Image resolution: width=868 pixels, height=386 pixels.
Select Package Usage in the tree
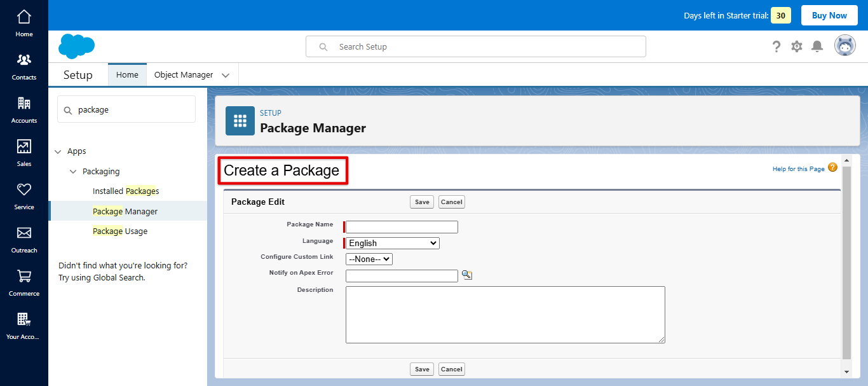[120, 231]
